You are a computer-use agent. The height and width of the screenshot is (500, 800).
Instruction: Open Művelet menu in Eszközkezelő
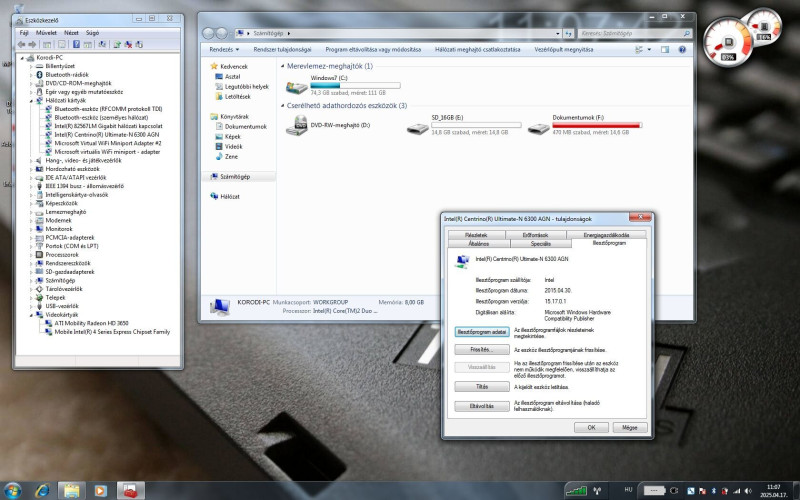tap(46, 33)
